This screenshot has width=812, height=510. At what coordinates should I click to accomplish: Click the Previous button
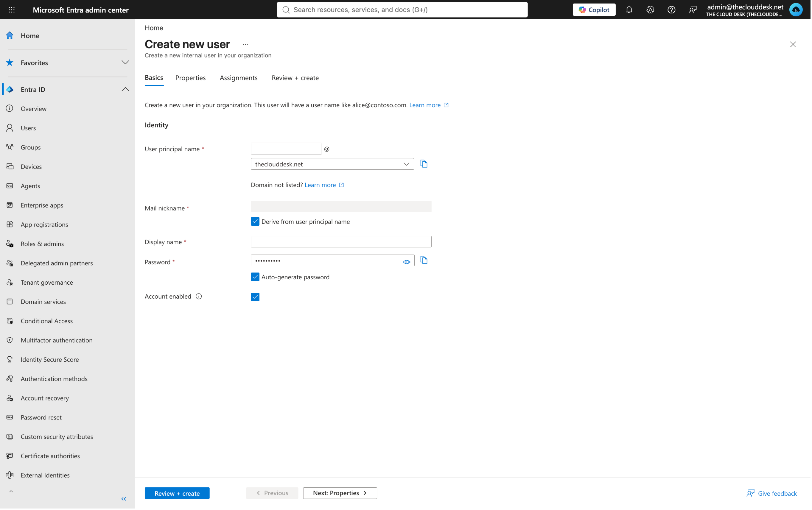pyautogui.click(x=272, y=493)
